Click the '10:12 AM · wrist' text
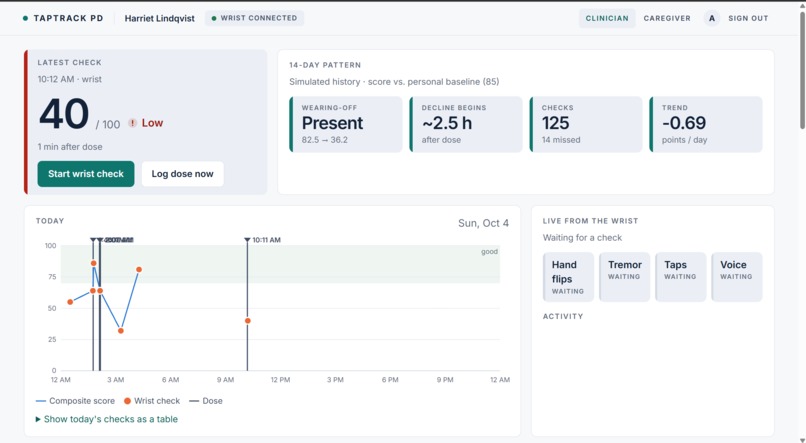The height and width of the screenshot is (443, 806). click(69, 79)
